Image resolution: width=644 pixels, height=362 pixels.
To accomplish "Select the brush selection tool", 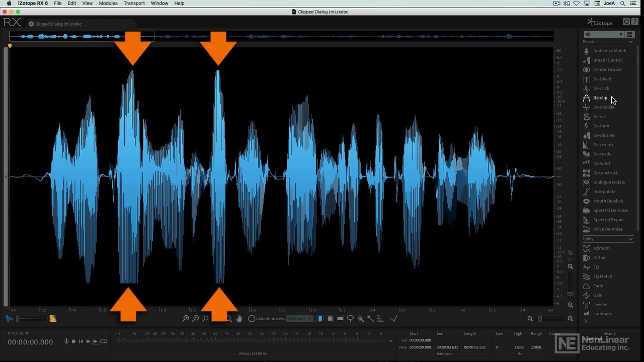I will (360, 319).
